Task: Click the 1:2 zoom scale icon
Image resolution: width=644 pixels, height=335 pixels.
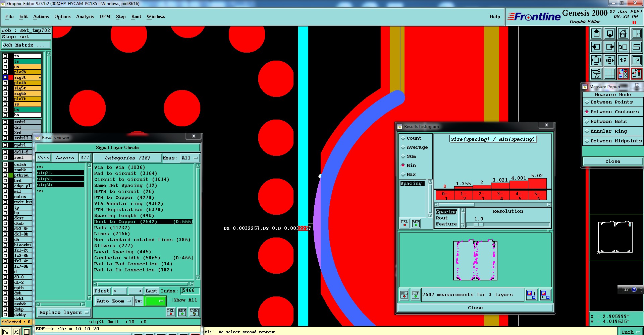Action: 623,60
